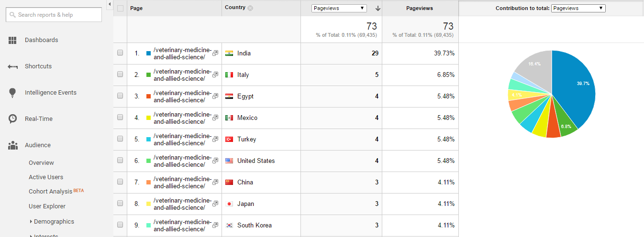644x237 pixels.
Task: Open the Italy row page link
Action: point(182,75)
